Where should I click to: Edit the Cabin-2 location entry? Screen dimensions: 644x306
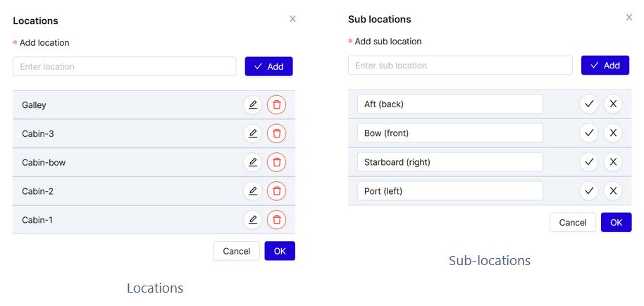(252, 191)
